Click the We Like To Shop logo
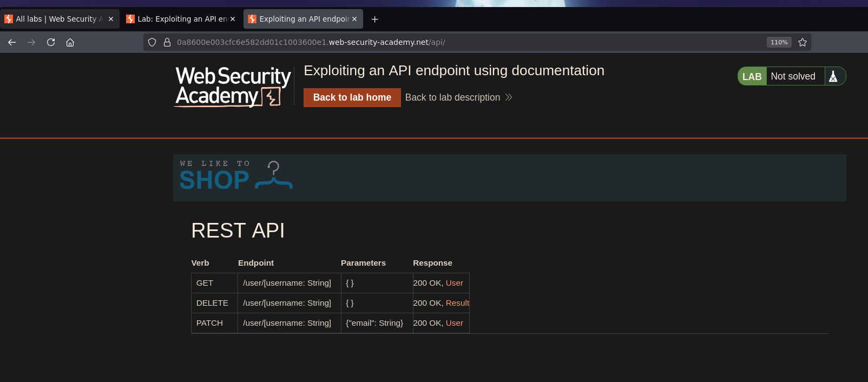The image size is (868, 382). coord(236,176)
